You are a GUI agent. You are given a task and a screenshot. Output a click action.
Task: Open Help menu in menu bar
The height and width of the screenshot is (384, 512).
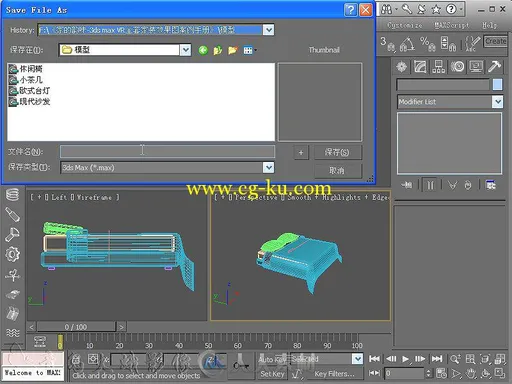489,26
